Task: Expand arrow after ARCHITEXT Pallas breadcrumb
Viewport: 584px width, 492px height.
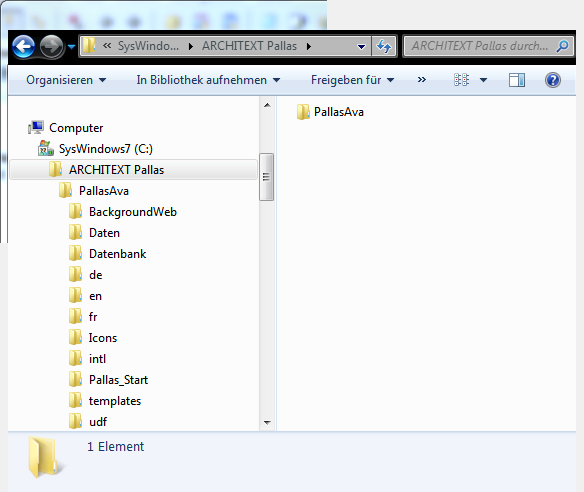Action: tap(308, 47)
